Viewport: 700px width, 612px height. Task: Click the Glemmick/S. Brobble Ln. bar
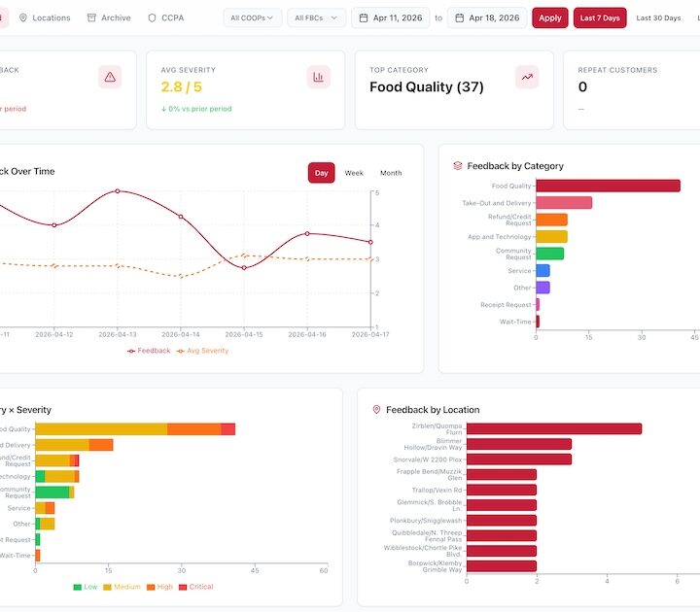502,505
